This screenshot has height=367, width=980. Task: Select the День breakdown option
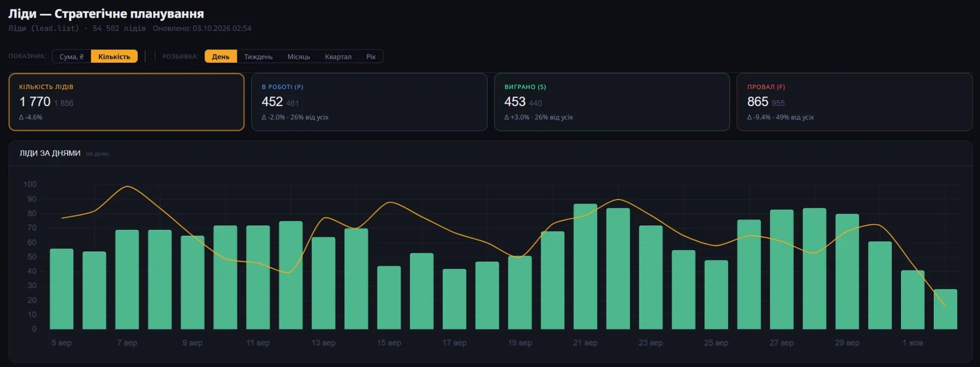tap(221, 56)
